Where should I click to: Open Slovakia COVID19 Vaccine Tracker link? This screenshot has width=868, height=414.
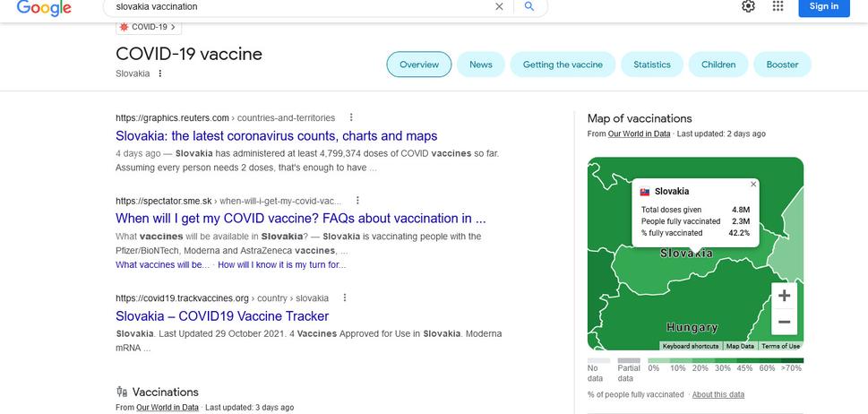coord(222,316)
